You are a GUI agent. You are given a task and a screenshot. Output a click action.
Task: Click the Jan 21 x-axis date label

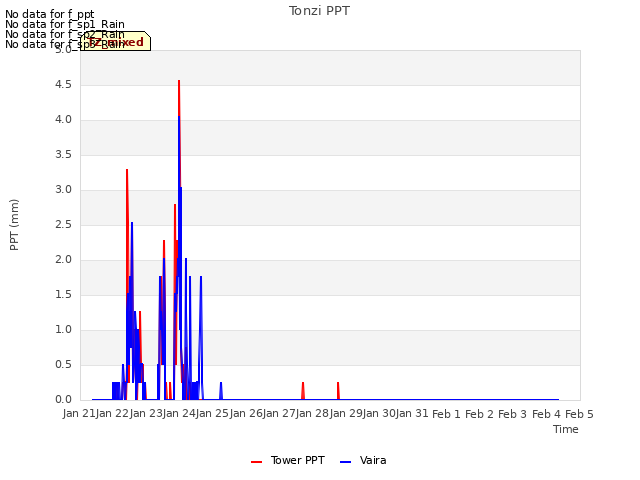click(x=79, y=414)
